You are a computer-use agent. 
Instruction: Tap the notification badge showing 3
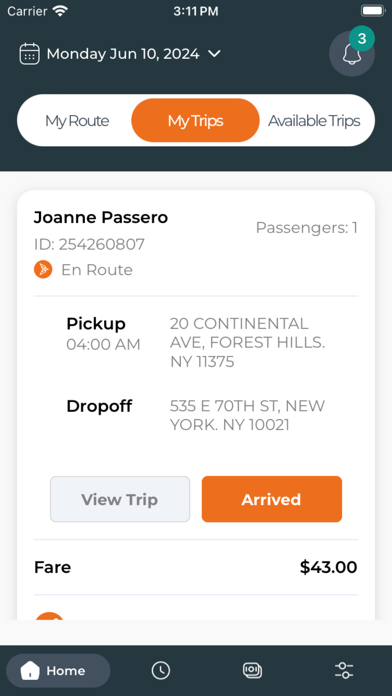point(362,39)
